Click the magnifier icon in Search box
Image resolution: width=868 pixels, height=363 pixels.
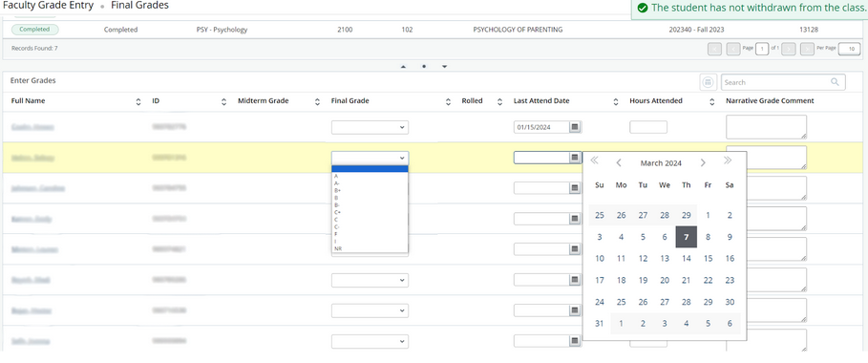point(835,82)
